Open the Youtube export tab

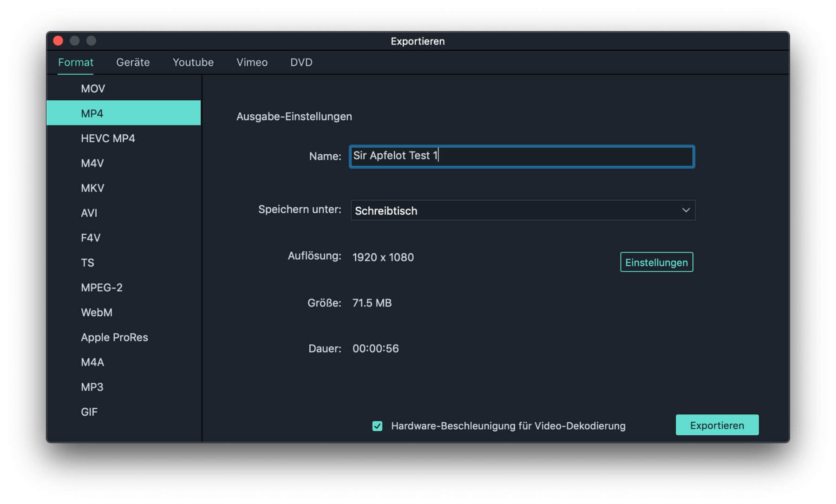click(x=193, y=62)
